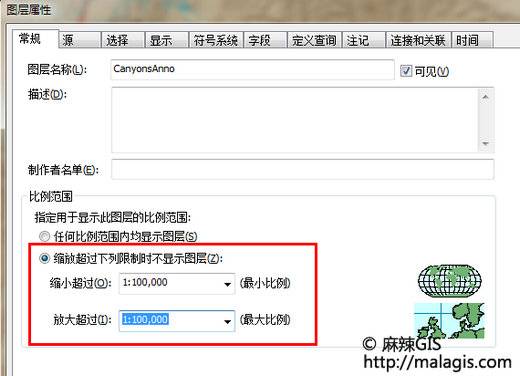Click the 图层名称 field containing CanyonsAnno

point(252,69)
